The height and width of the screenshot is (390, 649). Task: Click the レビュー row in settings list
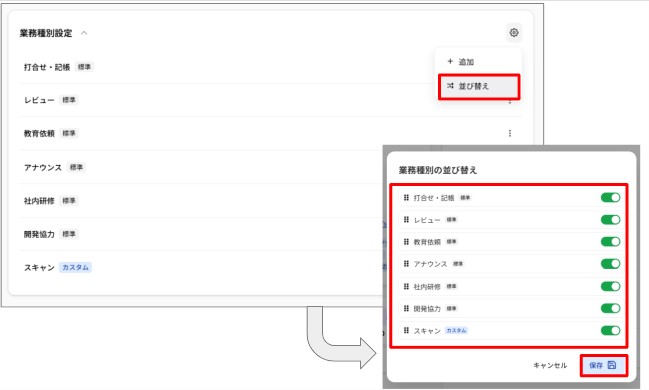click(271, 100)
